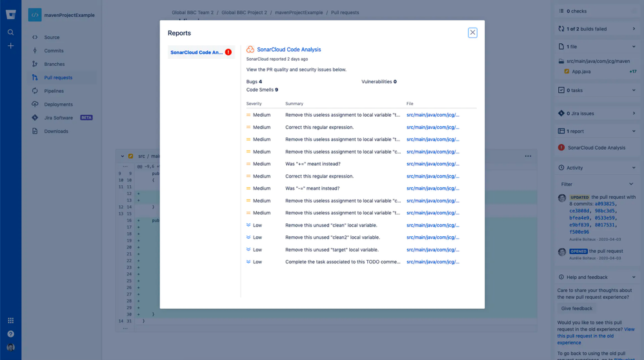
Task: Click 'Remove this unused "target" local variable.' summary
Action: coord(332,250)
